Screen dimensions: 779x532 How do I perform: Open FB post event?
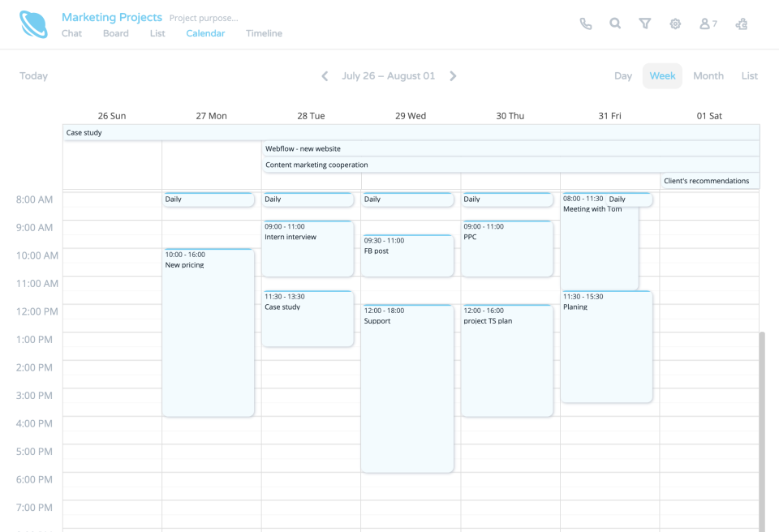pyautogui.click(x=407, y=255)
